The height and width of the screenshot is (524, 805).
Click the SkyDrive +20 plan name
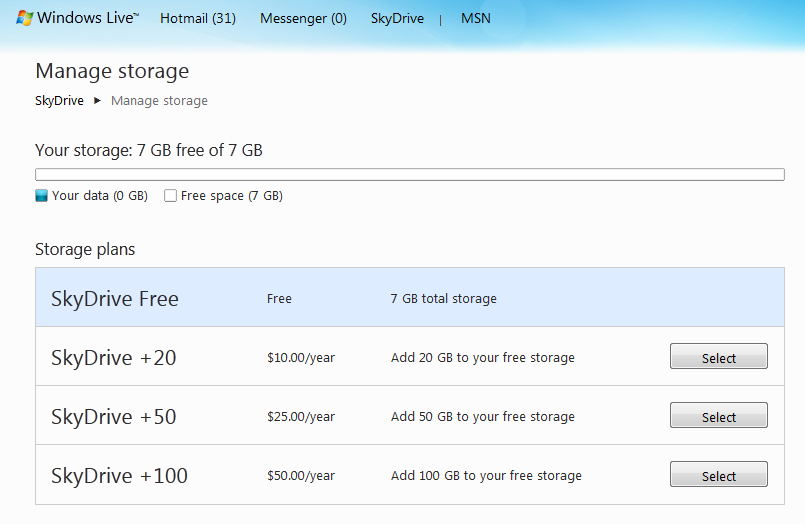(114, 357)
